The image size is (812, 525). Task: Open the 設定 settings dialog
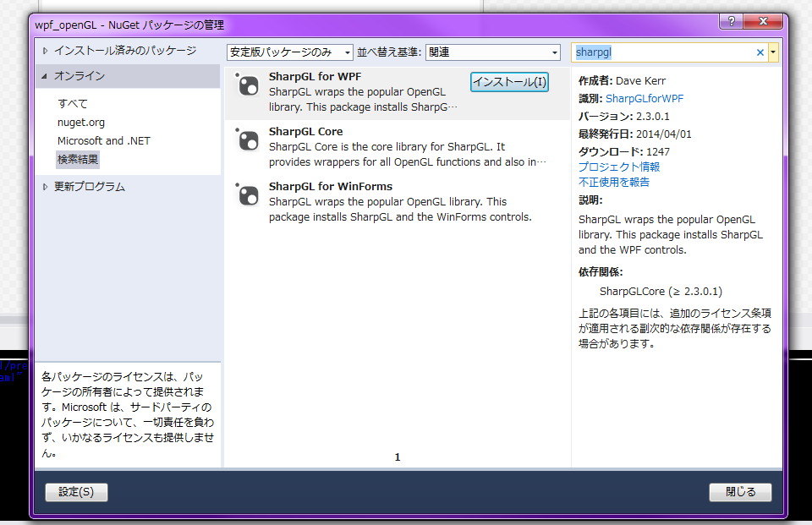[76, 492]
